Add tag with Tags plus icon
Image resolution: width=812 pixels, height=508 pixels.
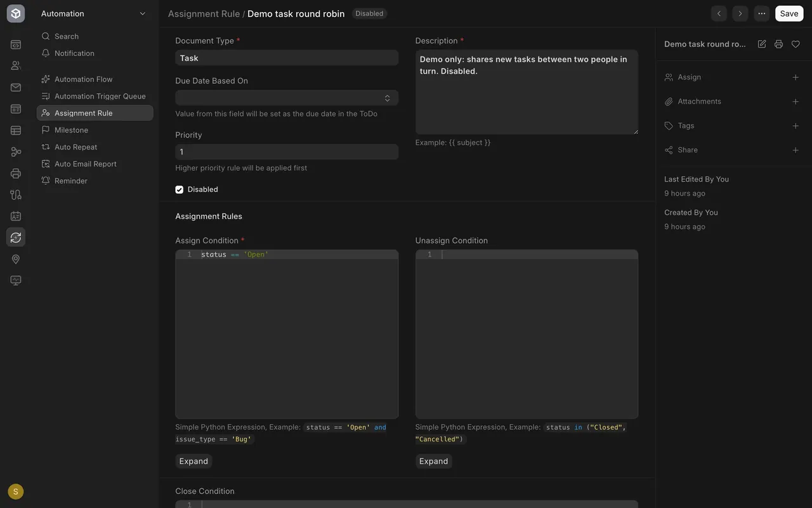[x=796, y=126]
